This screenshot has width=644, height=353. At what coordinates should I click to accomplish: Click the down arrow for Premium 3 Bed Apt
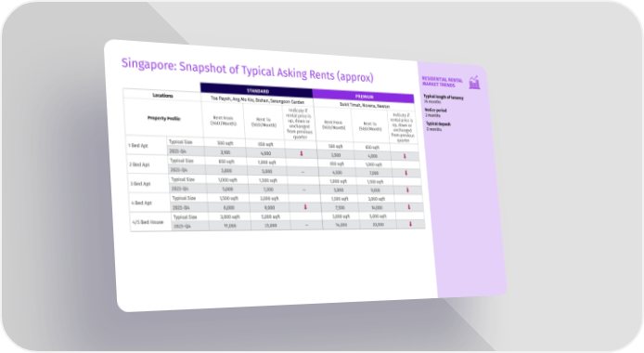pyautogui.click(x=407, y=190)
